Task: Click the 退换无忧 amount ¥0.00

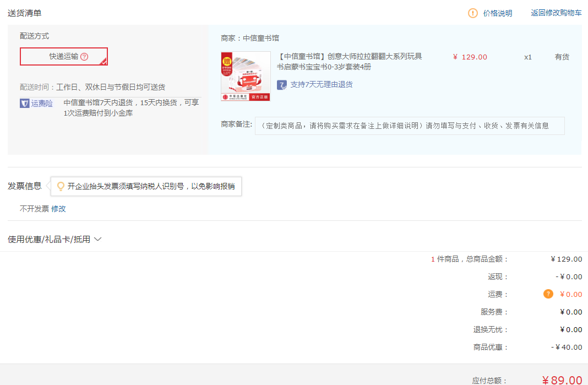Action: [571, 329]
